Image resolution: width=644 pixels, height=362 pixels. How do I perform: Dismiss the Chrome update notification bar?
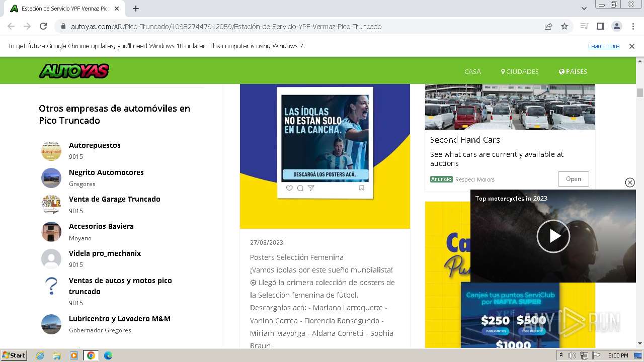pos(632,46)
